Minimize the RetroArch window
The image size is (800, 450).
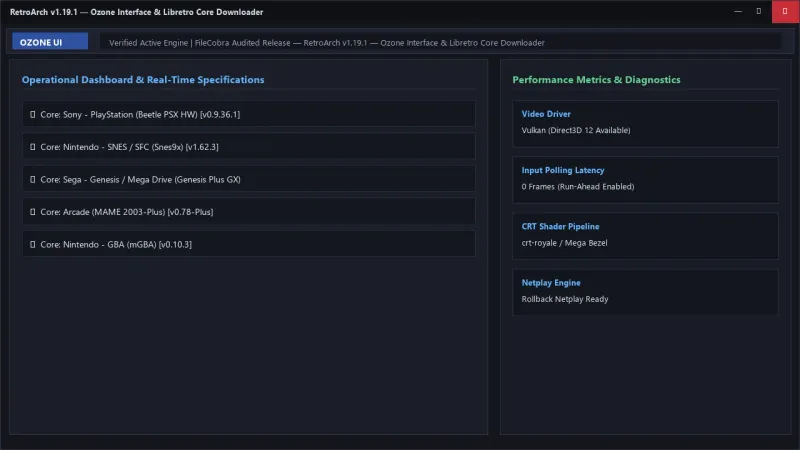[738, 11]
